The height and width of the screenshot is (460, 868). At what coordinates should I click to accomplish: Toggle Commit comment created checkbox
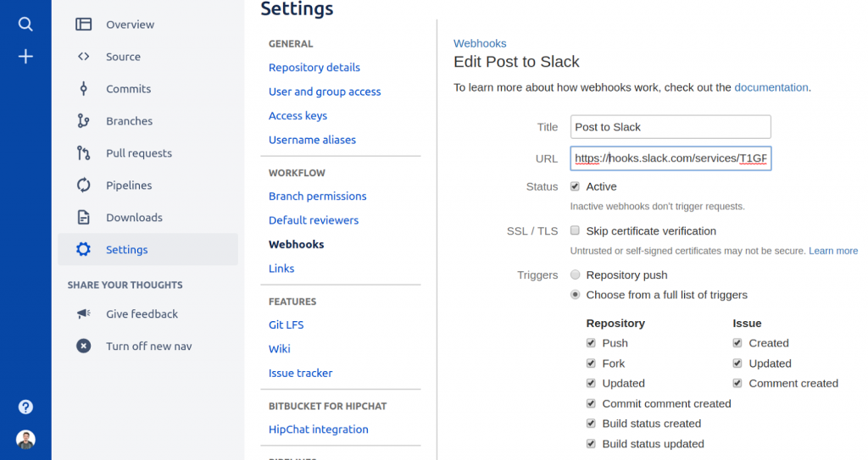pyautogui.click(x=591, y=403)
